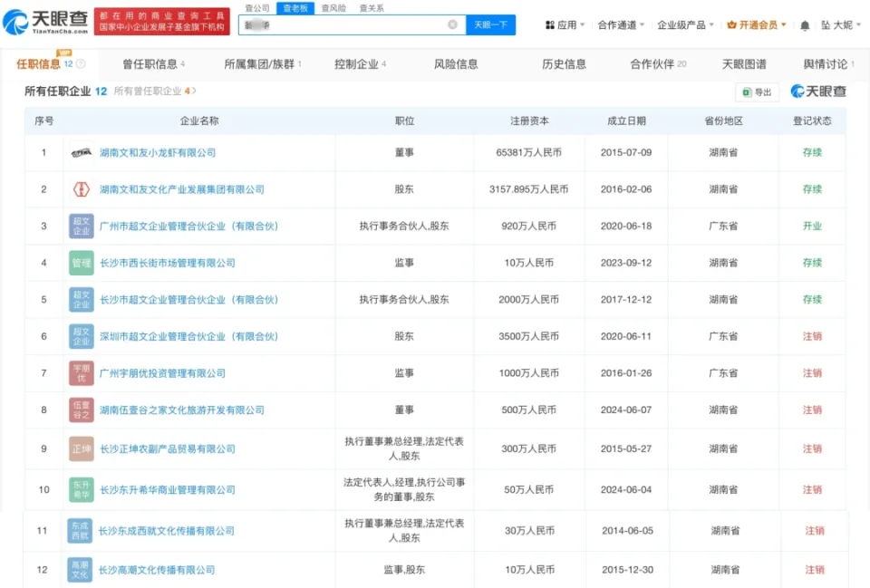Click the 3157.895万人民币 capital cell
This screenshot has width=870, height=588.
(x=528, y=189)
